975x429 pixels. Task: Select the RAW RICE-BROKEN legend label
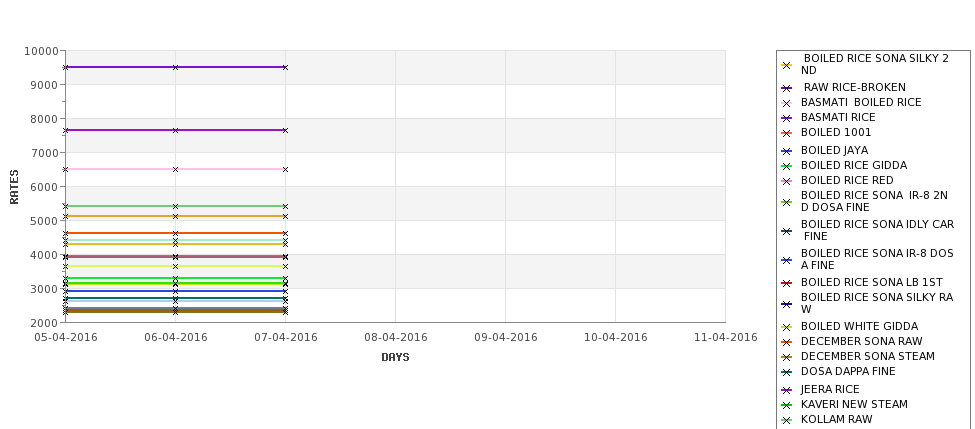coord(854,88)
